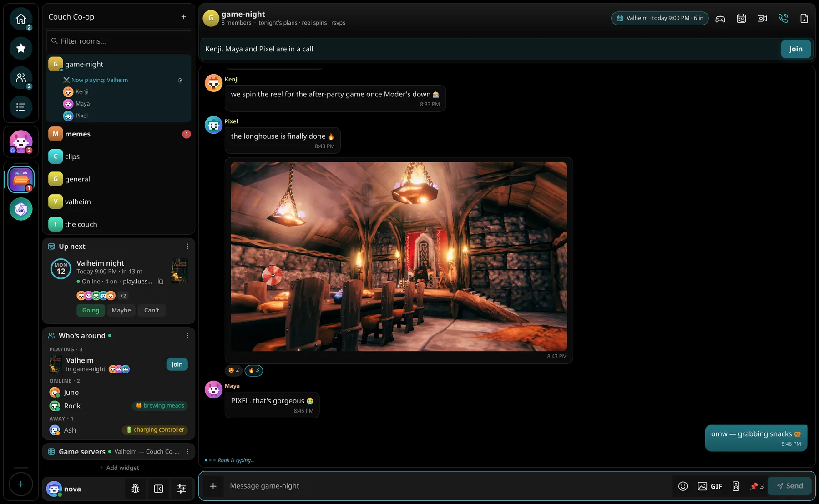Collapse sidebar with panel icon

click(x=158, y=489)
